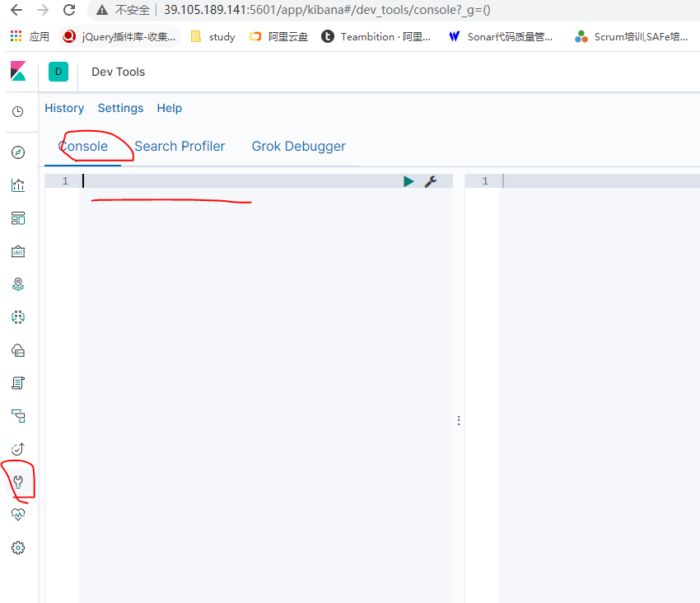Open the D space avatar
700x603 pixels.
(58, 72)
